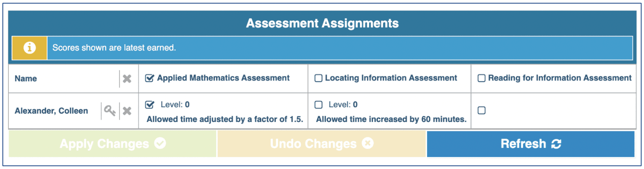Check Colleen's Locating Information Level checkbox
The width and height of the screenshot is (644, 169).
click(318, 105)
